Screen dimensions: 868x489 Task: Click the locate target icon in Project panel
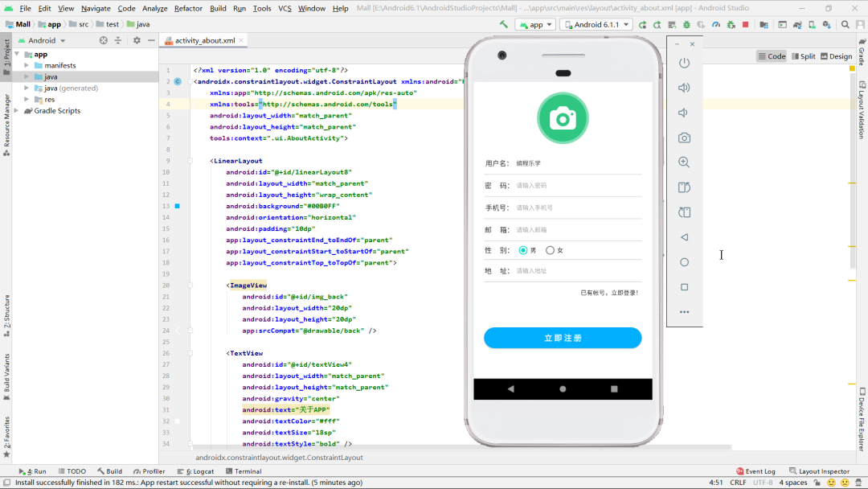tap(104, 40)
